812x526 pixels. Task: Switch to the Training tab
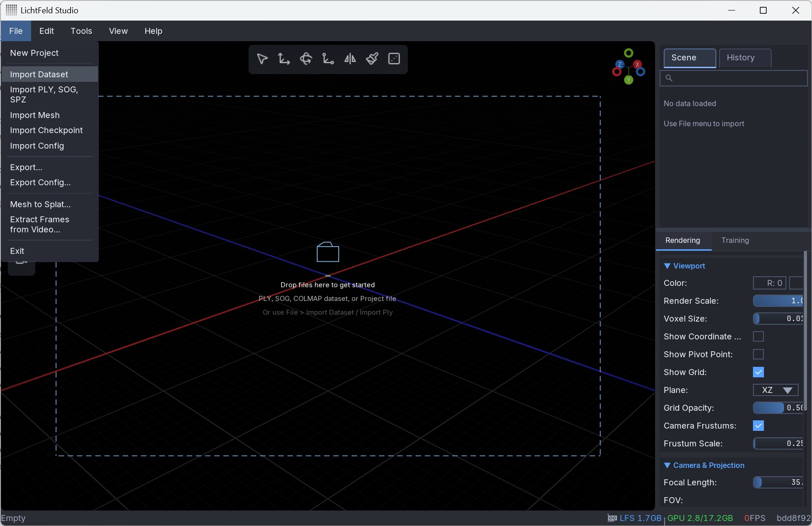tap(735, 241)
